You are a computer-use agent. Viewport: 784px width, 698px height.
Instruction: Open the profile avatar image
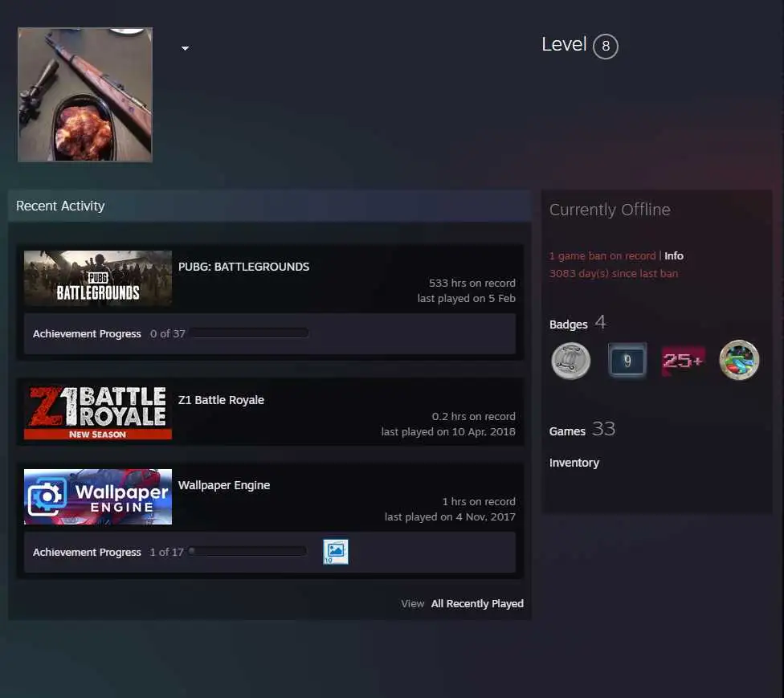tap(85, 95)
